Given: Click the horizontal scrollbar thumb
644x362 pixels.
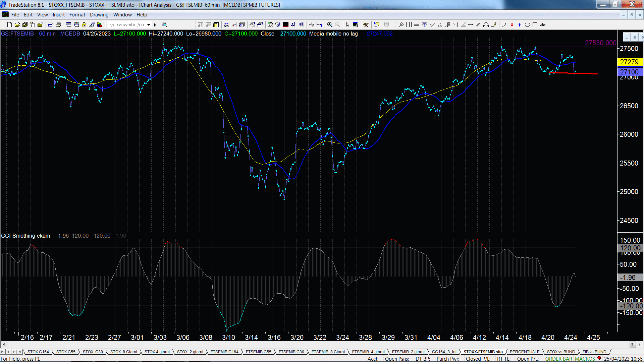Looking at the screenshot, I should 632,345.
